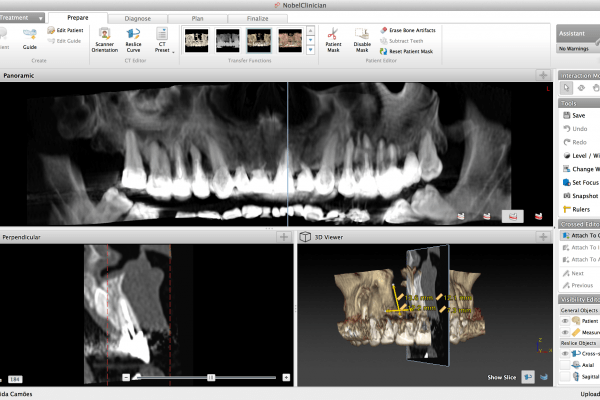Expand the Panoramic panel with plus button
Viewport: 600px width, 400px height.
[x=541, y=75]
